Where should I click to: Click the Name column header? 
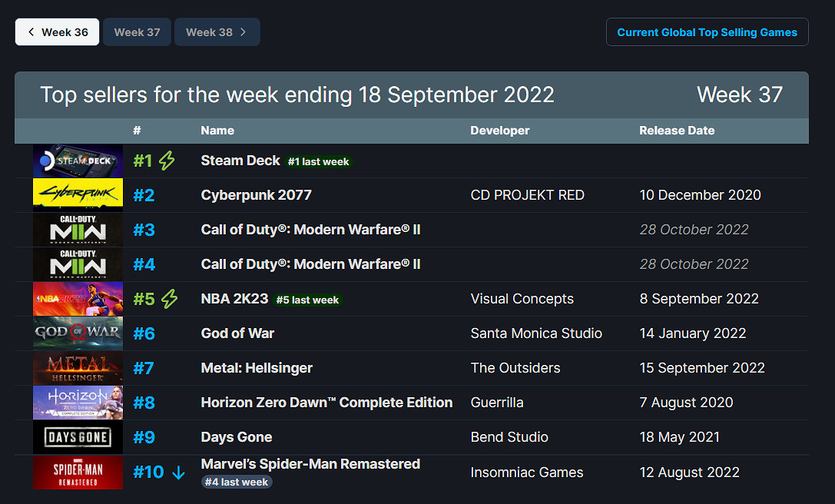217,131
